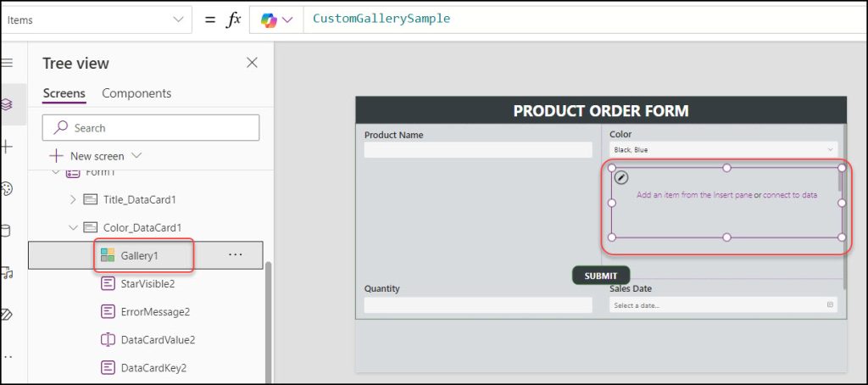This screenshot has width=868, height=385.
Task: Collapse the Color_DataCard1 node
Action: tap(73, 227)
